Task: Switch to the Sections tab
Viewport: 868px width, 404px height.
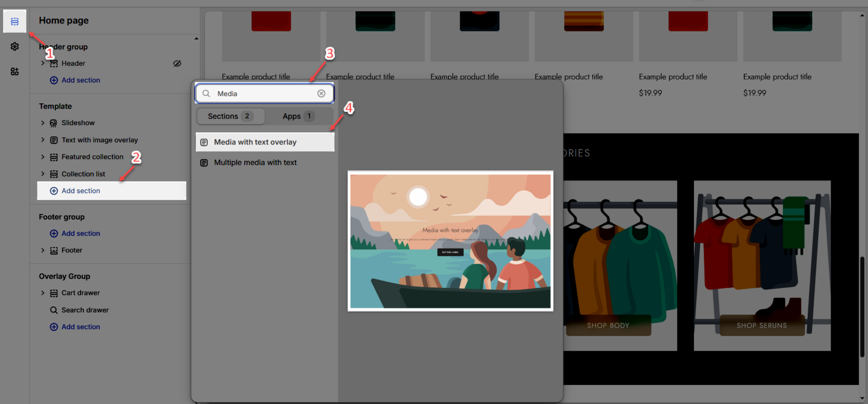Action: [x=230, y=116]
